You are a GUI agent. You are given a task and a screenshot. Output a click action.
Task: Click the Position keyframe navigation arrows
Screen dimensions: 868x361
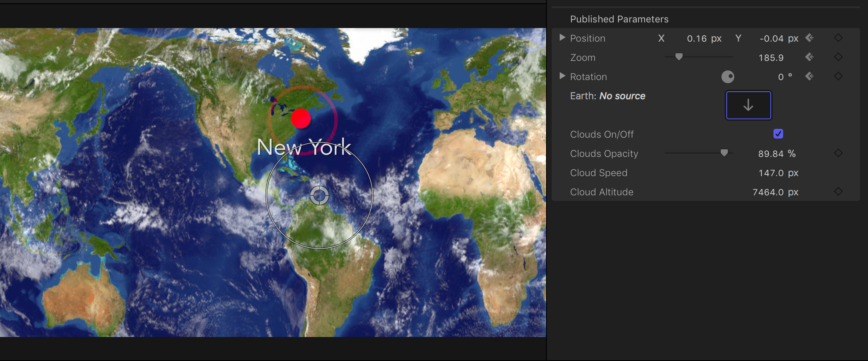coord(810,38)
